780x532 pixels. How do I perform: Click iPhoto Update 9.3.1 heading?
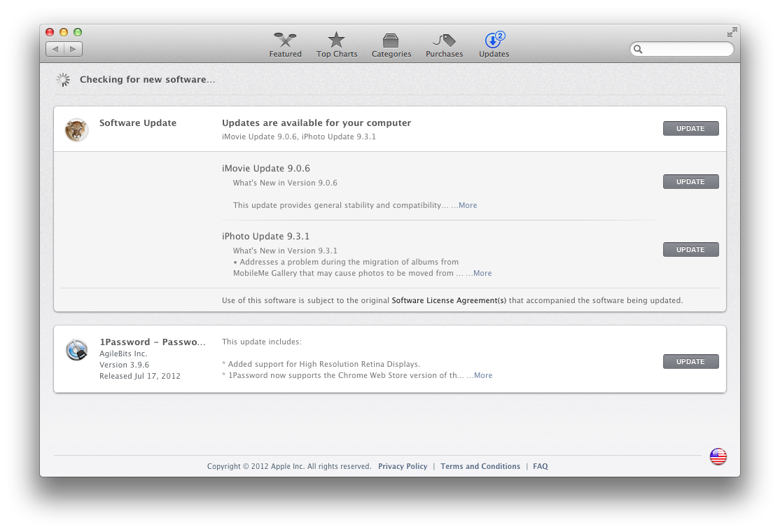point(265,236)
